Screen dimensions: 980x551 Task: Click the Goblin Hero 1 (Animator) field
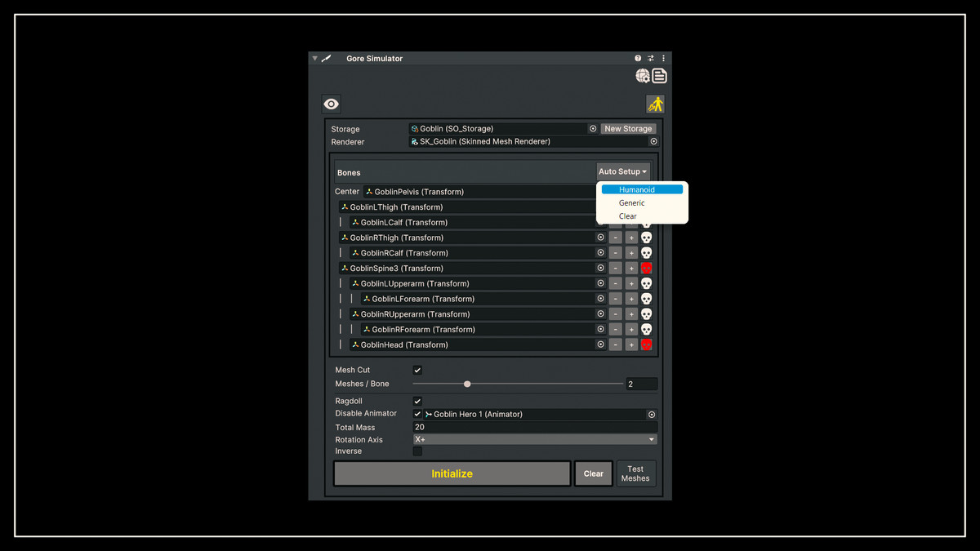[540, 415]
